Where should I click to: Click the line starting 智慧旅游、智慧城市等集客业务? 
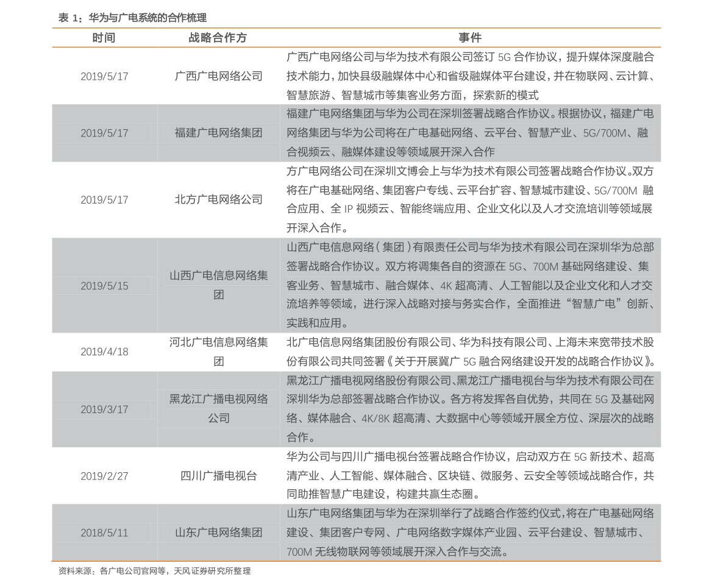(x=413, y=96)
